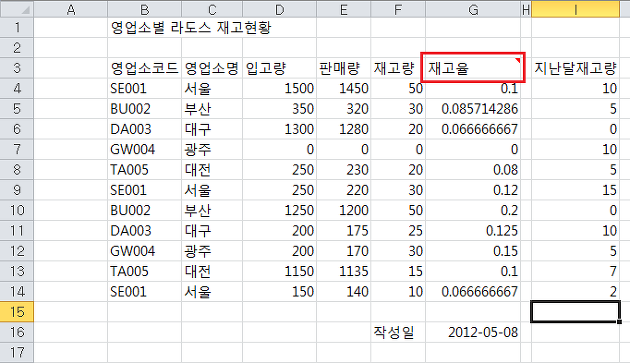This screenshot has width=630, height=363.
Task: Select cell BU002 in row 5
Action: [145, 109]
